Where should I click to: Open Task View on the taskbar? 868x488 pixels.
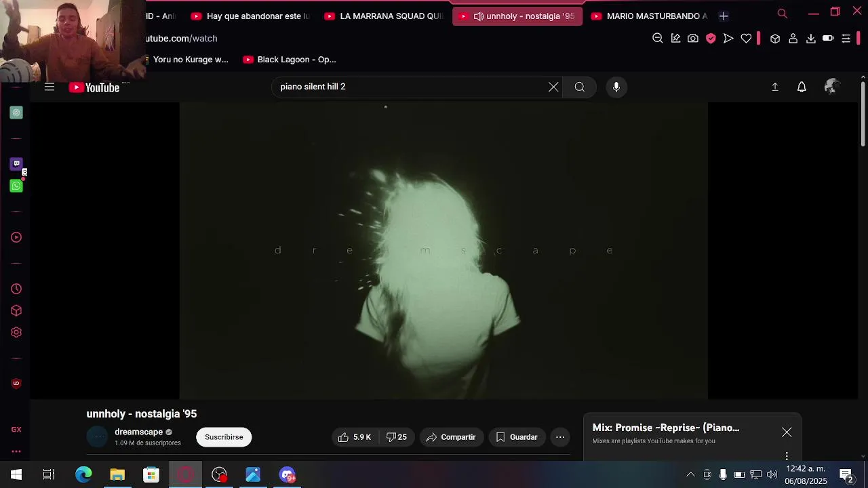pyautogui.click(x=49, y=474)
